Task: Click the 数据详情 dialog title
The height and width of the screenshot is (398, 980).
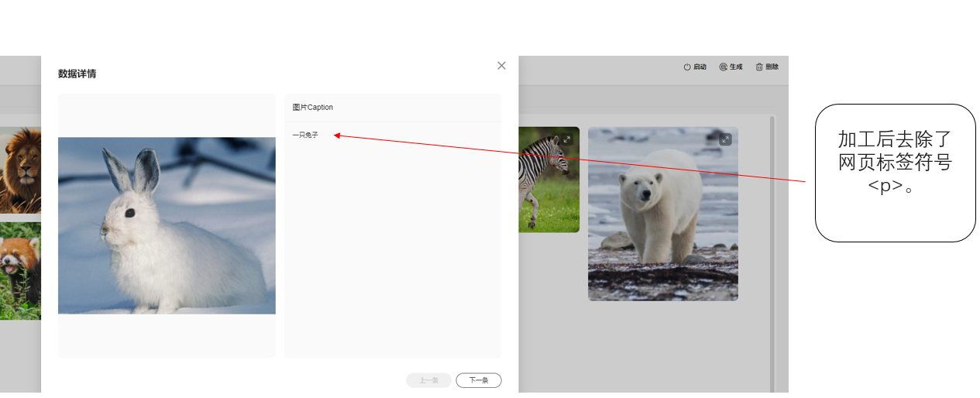Action: click(77, 74)
